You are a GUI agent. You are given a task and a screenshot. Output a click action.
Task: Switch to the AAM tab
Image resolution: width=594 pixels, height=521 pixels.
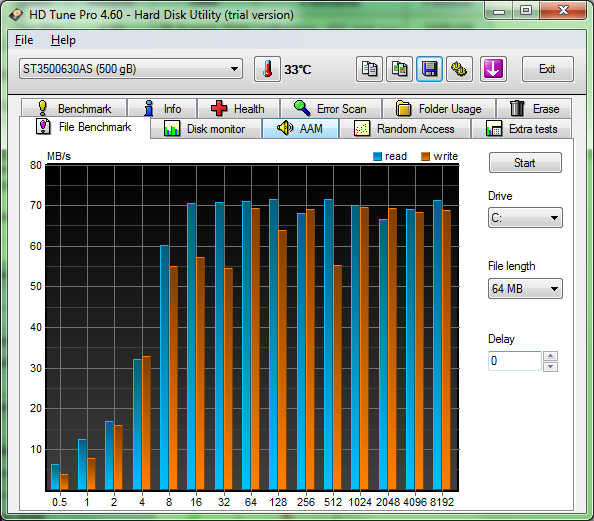(x=300, y=128)
